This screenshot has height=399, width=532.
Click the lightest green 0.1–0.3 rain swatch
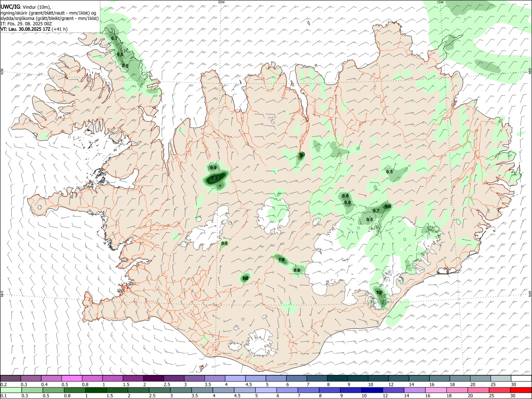click(10, 390)
